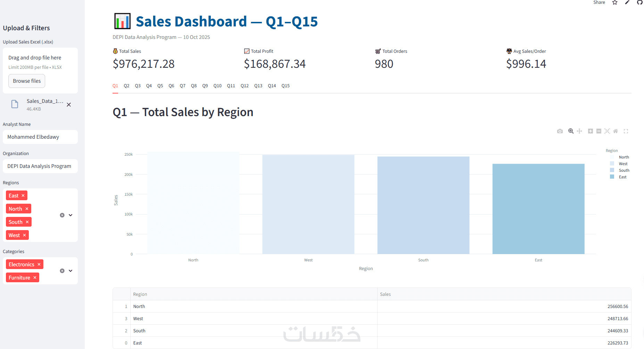Click the Share link at top
644x349 pixels.
[599, 2]
